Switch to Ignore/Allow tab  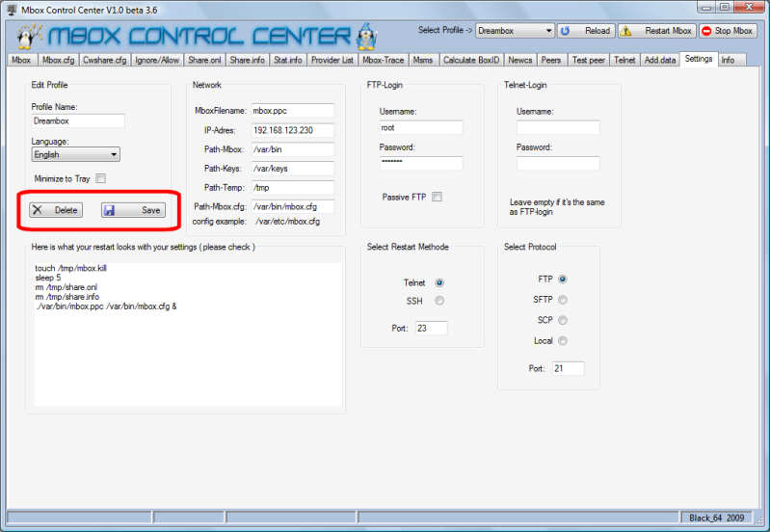tap(157, 60)
